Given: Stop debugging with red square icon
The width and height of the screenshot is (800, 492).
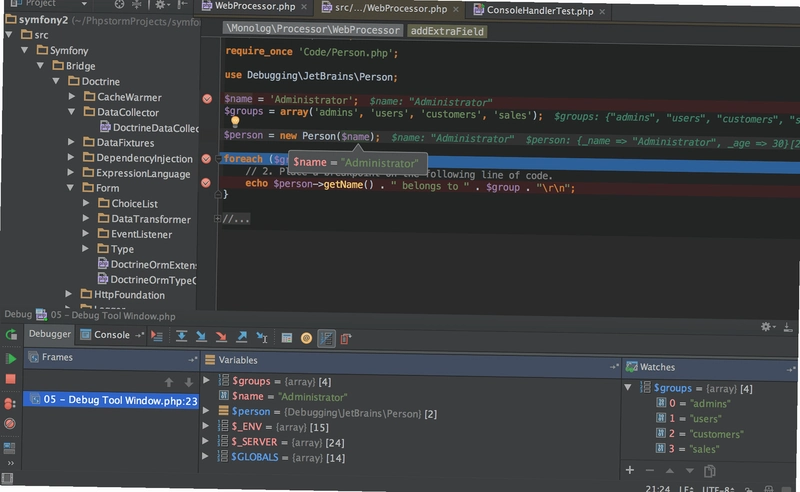Looking at the screenshot, I should (x=11, y=379).
